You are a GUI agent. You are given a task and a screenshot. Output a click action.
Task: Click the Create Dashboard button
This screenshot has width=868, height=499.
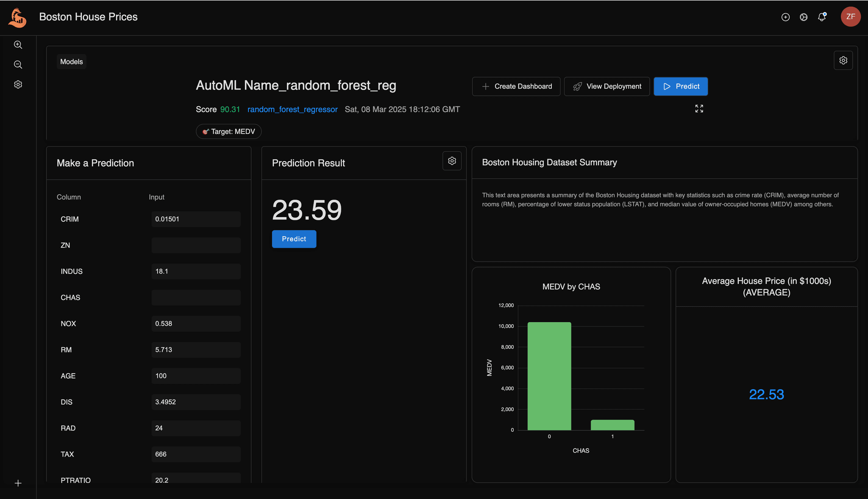tap(516, 86)
